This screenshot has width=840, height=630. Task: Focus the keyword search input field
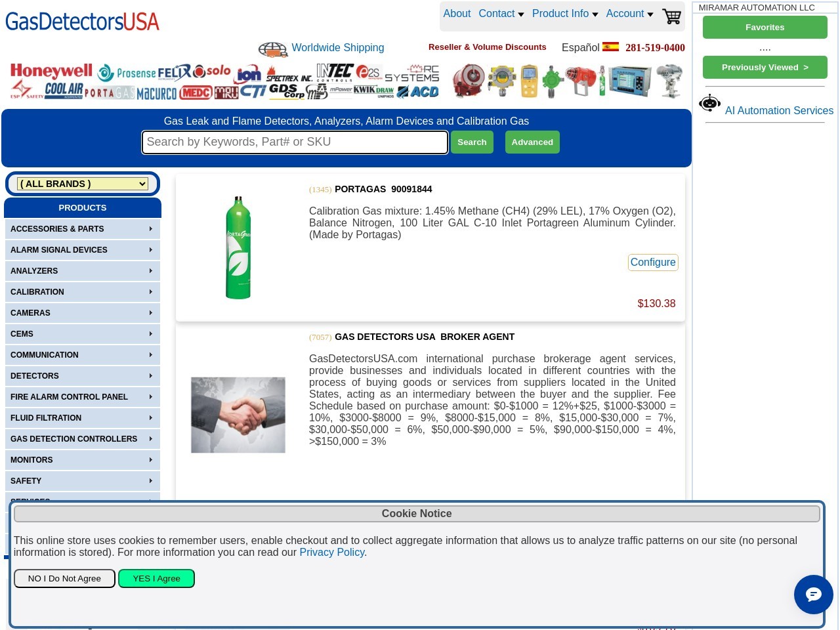tap(295, 142)
